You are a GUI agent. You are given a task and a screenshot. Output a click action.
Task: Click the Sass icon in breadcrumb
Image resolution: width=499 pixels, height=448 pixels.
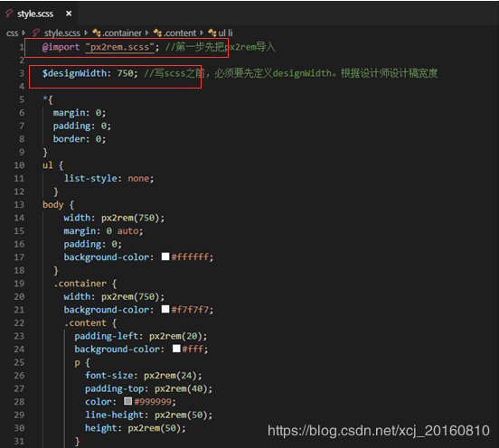click(x=36, y=33)
